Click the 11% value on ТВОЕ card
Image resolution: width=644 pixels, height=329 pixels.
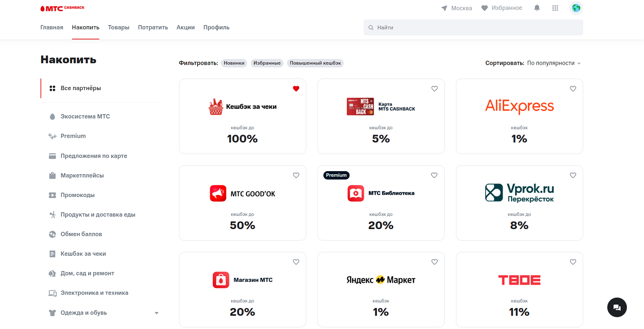(519, 312)
